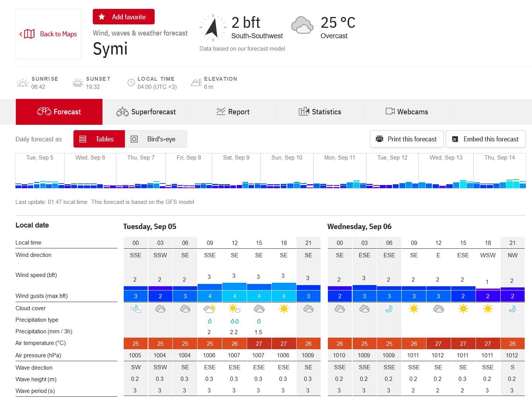532x406 pixels.
Task: Click the Mon, Sep 11 timeline column
Action: [x=339, y=170]
